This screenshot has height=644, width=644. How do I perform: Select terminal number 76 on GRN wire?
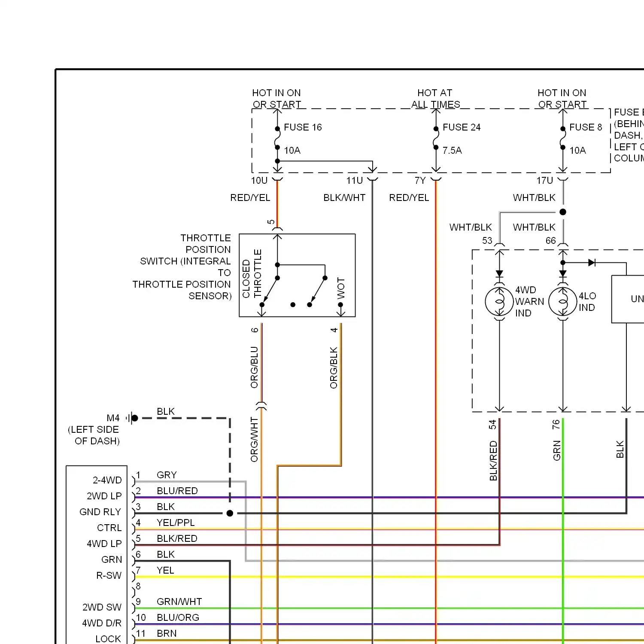[556, 424]
